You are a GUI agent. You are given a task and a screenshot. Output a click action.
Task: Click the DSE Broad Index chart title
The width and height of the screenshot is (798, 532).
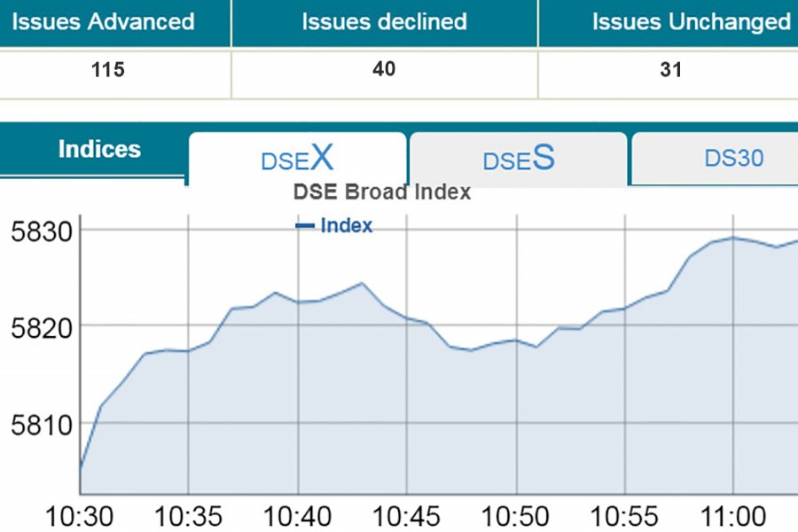[382, 192]
